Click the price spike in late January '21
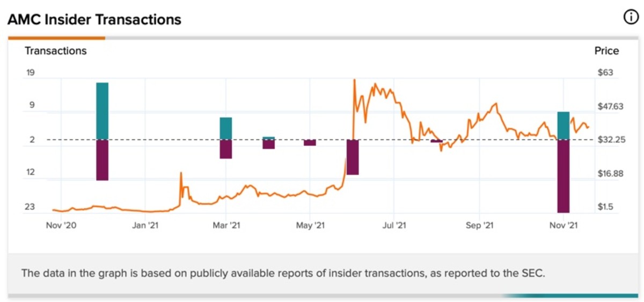644x302 pixels. pyautogui.click(x=181, y=173)
